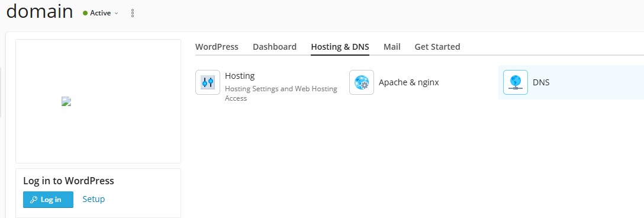Viewport: 644px width, 218px height.
Task: Switch to the WordPress tab
Action: pyautogui.click(x=217, y=47)
